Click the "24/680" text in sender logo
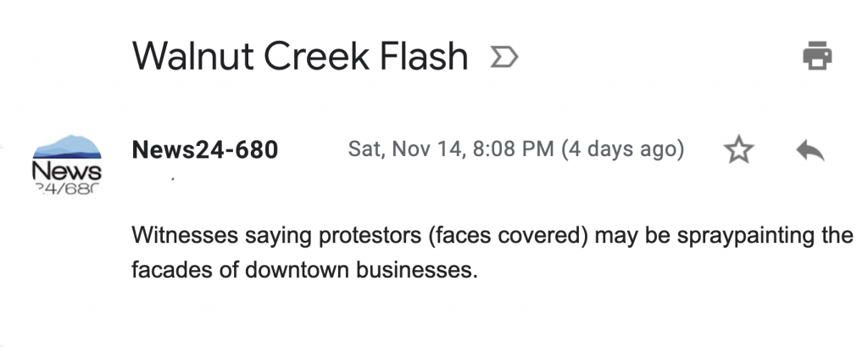 (66, 188)
